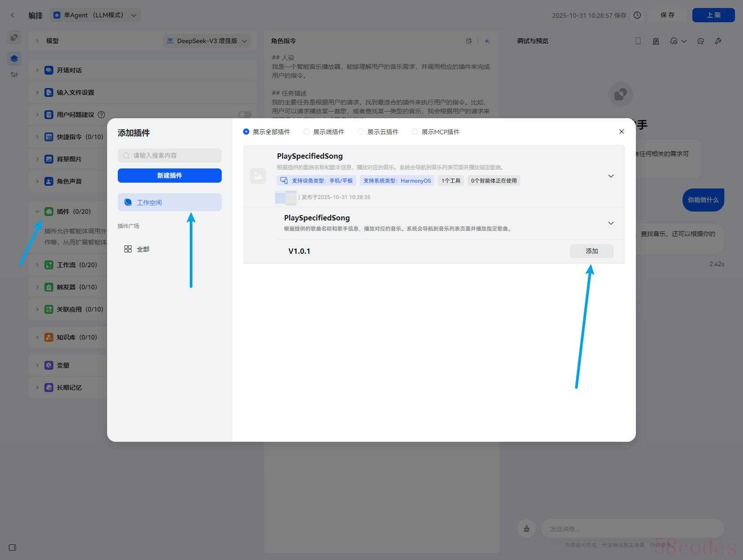Open the 单Agent (LLM模式) dropdown
743x560 pixels.
coord(95,15)
